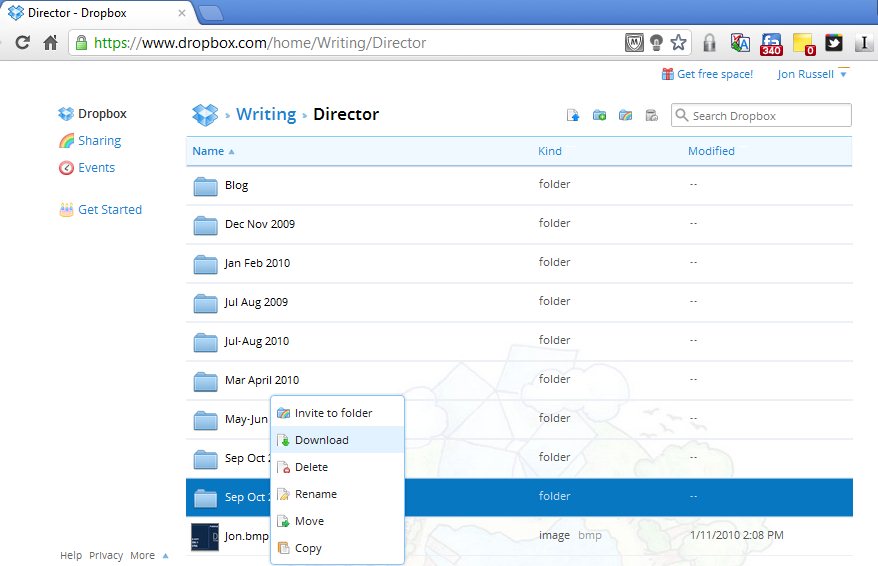Viewport: 878px width, 566px height.
Task: Expand the More footer menu arrow
Action: [165, 556]
